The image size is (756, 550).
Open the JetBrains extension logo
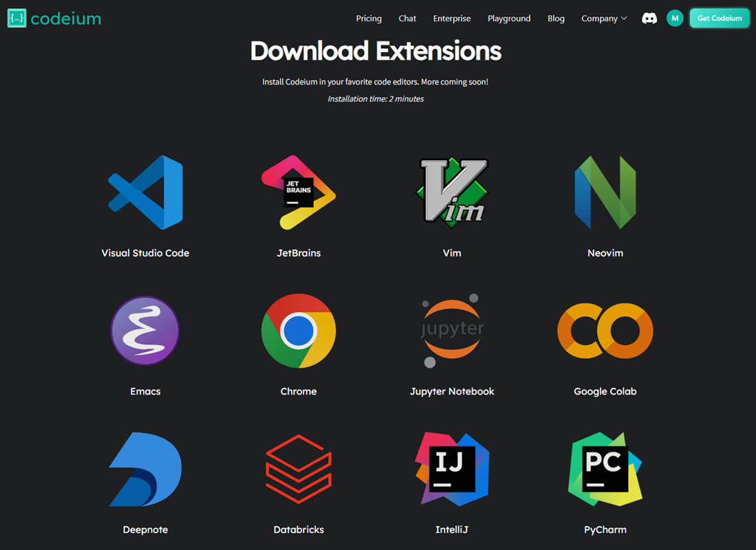299,192
